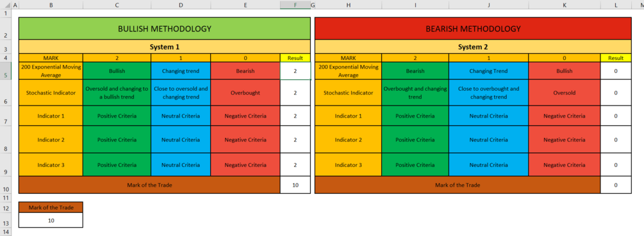Screen dimensions: 644x236
Task: Select row 10 header
Action: [6, 185]
